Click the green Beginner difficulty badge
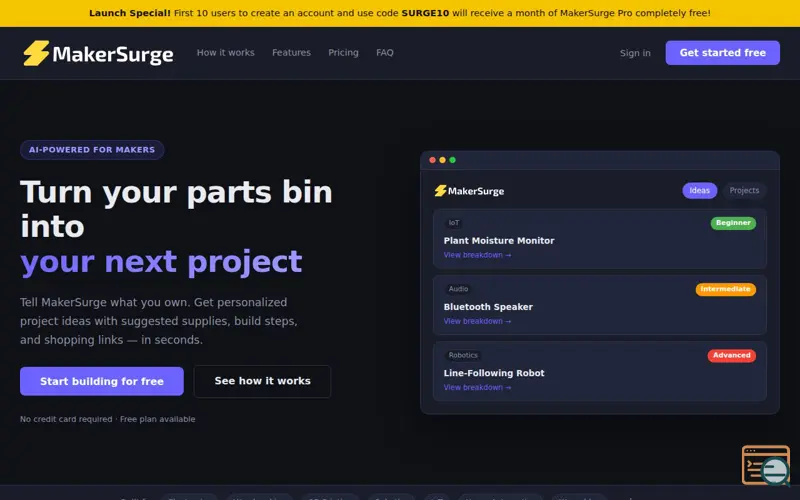Viewport: 800px width, 500px height. pos(733,223)
